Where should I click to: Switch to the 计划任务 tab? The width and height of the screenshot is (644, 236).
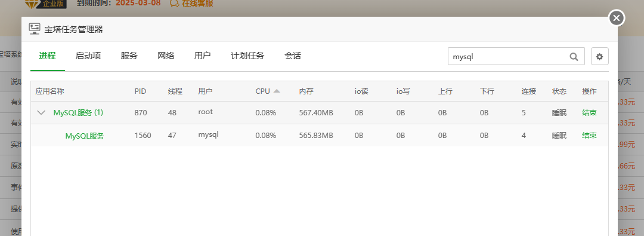click(247, 56)
